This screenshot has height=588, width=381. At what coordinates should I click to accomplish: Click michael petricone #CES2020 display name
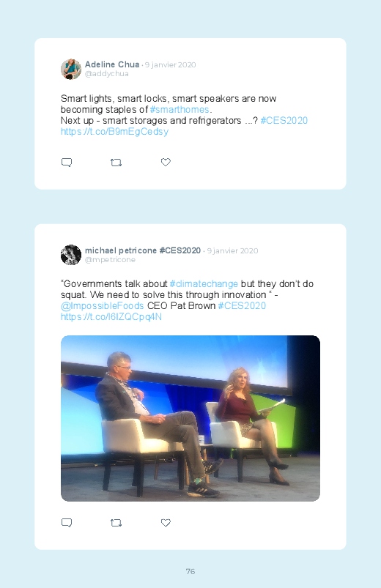[x=143, y=250]
